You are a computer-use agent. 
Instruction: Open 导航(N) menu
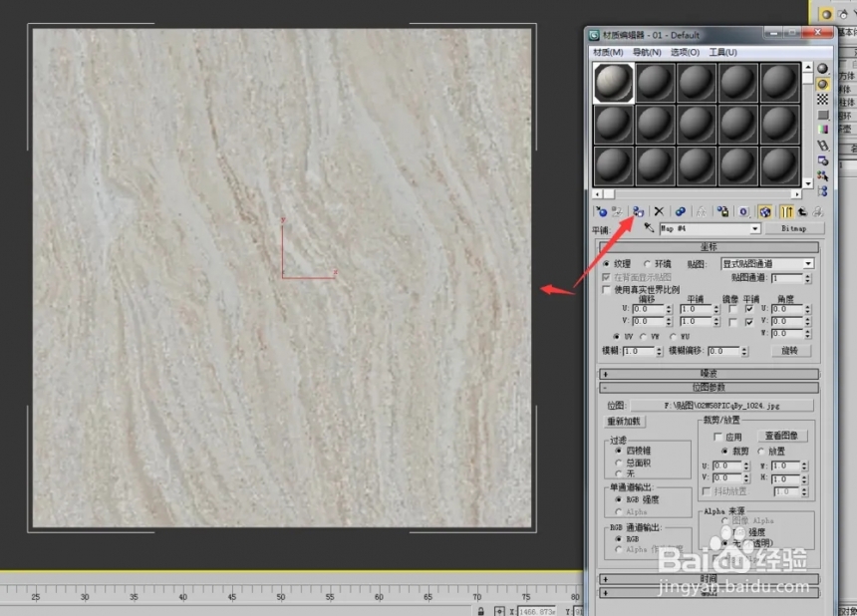pyautogui.click(x=647, y=52)
